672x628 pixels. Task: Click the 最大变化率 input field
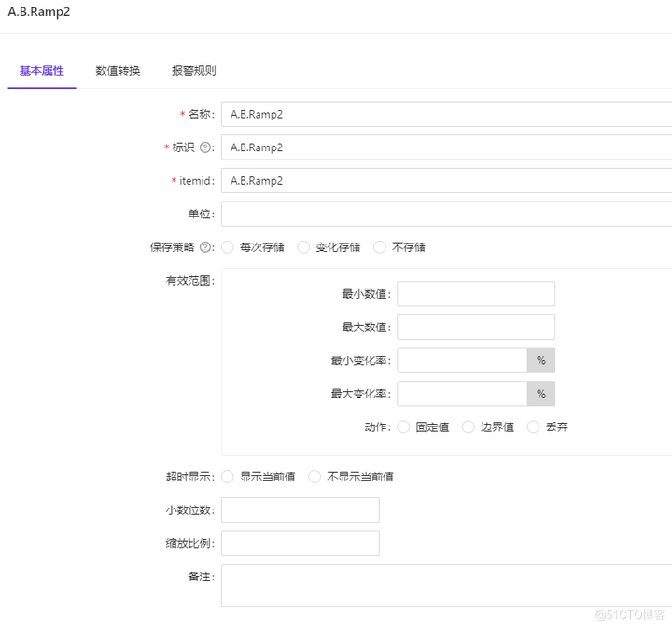point(462,394)
